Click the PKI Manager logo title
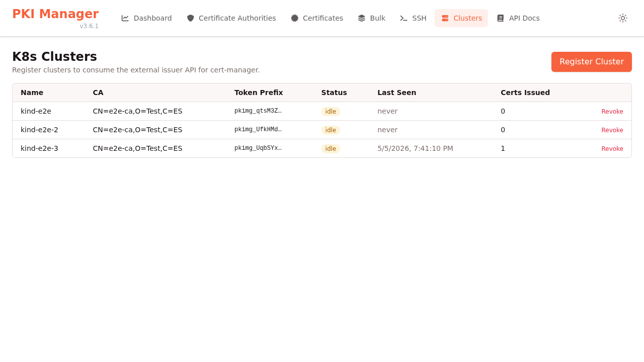644x362 pixels. click(x=55, y=14)
